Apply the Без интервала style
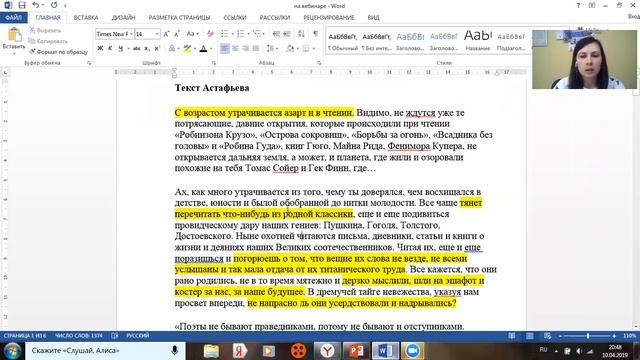The height and width of the screenshot is (360, 640). pyautogui.click(x=376, y=41)
